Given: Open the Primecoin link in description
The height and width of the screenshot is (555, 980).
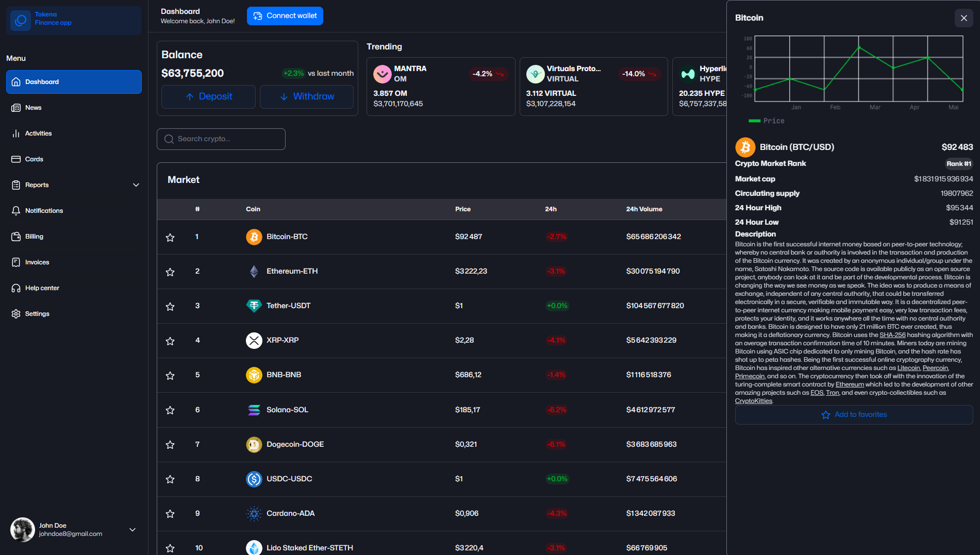Looking at the screenshot, I should click(750, 376).
